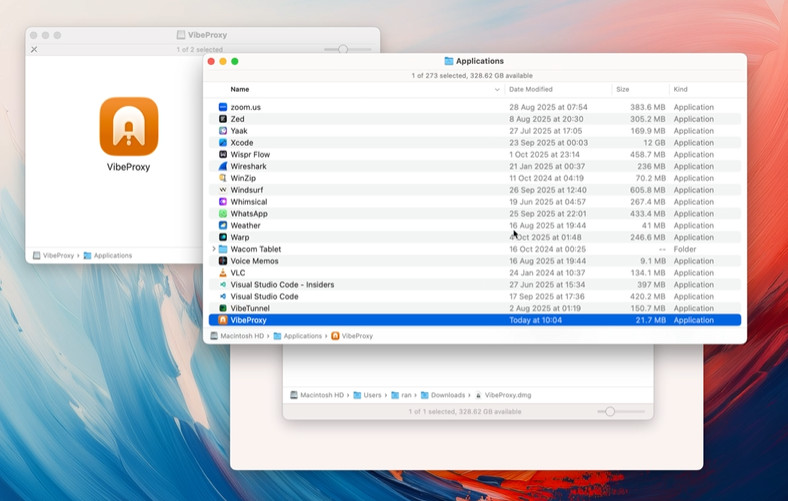
Task: Click Macintosh HD in back window path bar
Action: pyautogui.click(x=317, y=395)
